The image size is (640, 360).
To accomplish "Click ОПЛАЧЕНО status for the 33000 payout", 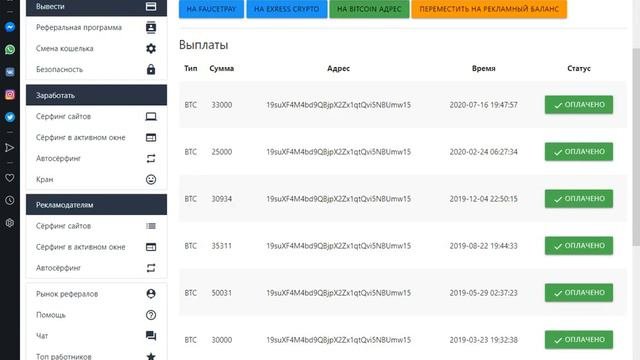I will point(579,105).
